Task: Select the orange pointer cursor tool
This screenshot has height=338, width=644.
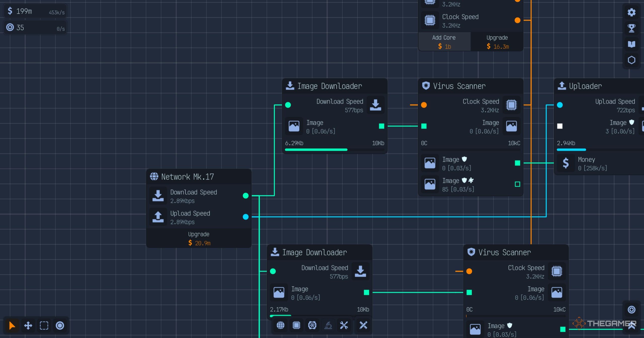Action: click(x=12, y=325)
